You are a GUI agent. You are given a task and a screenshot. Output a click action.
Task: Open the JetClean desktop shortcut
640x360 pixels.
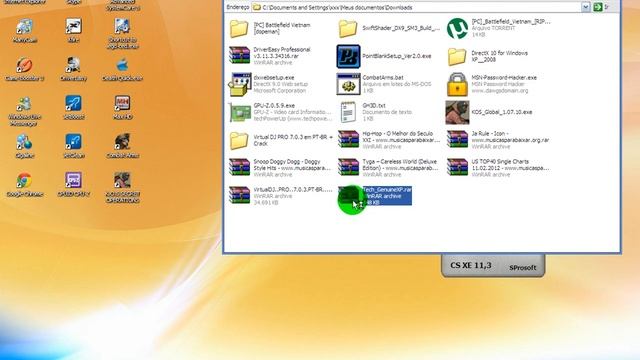(73, 146)
